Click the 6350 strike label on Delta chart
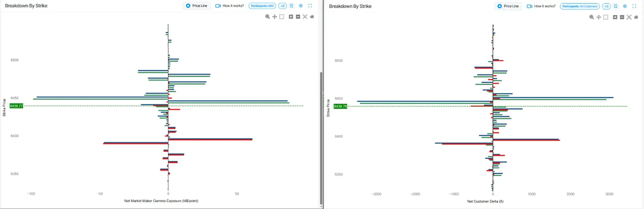The height and width of the screenshot is (209, 644). coord(339,175)
